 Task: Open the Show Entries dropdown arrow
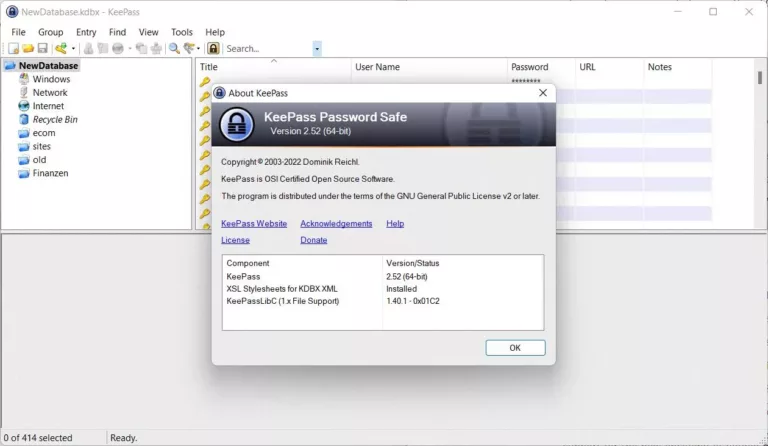tap(198, 48)
